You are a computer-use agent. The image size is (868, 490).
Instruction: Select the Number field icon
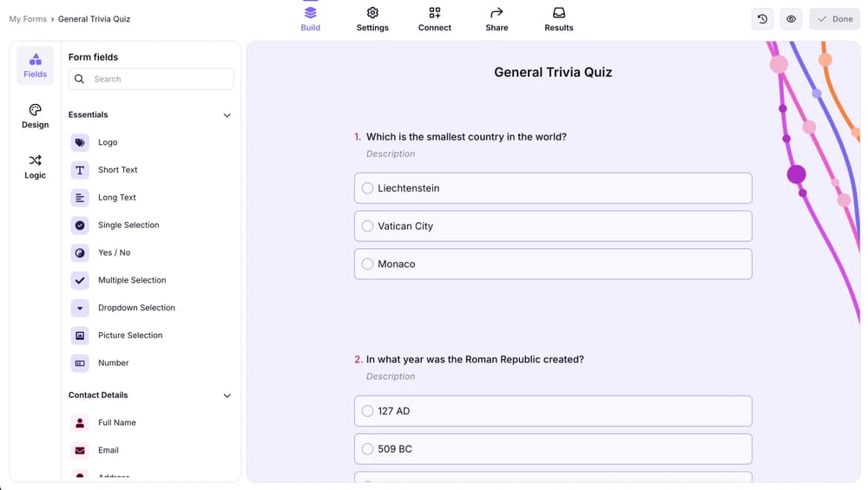point(80,363)
